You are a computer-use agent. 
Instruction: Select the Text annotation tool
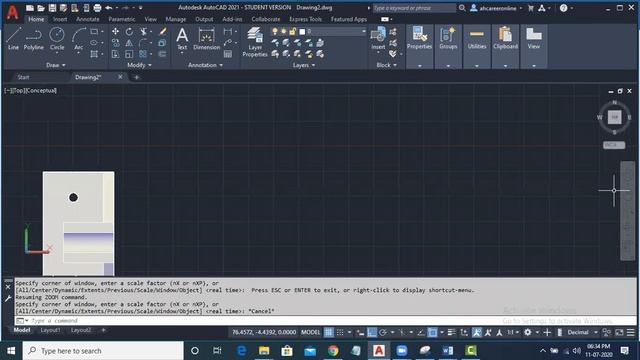182,39
